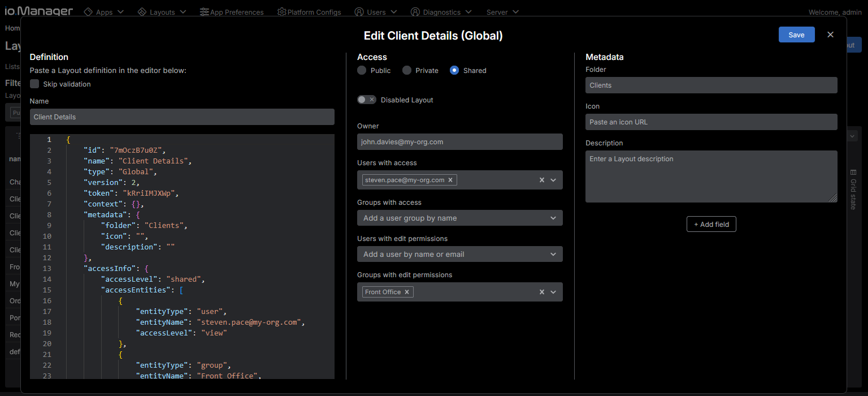Click the Add field button

[711, 224]
